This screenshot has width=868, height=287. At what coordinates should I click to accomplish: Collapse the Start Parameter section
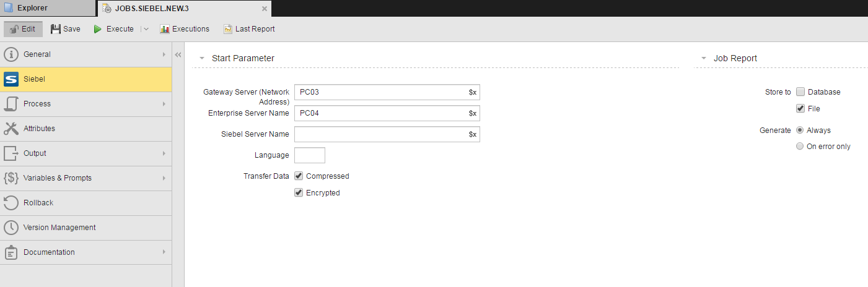202,58
